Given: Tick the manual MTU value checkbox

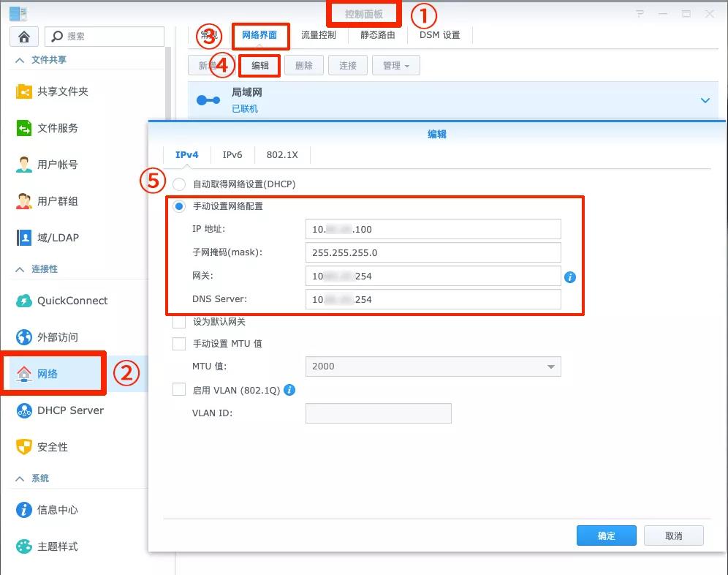Looking at the screenshot, I should coord(179,344).
